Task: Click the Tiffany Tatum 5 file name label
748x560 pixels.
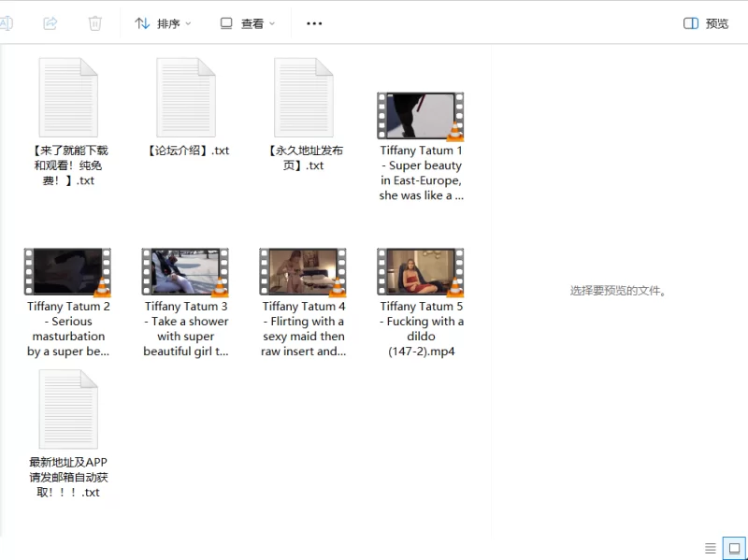Action: point(422,329)
